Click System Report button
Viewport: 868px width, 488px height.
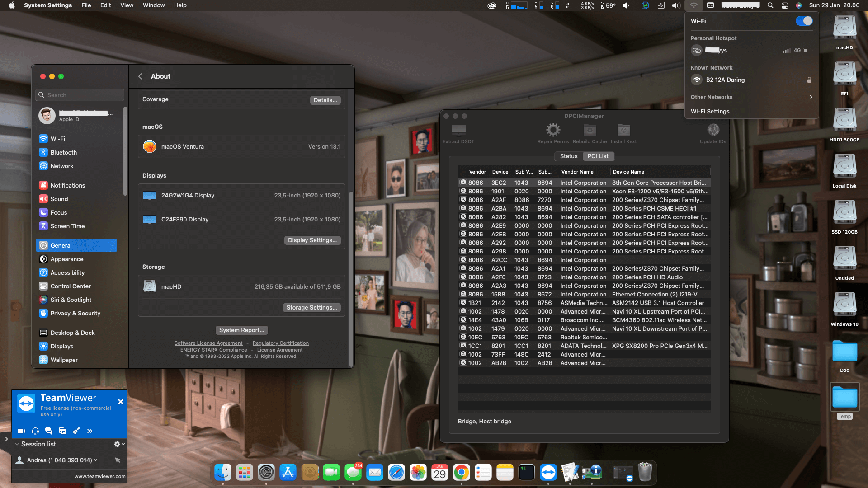click(x=241, y=330)
